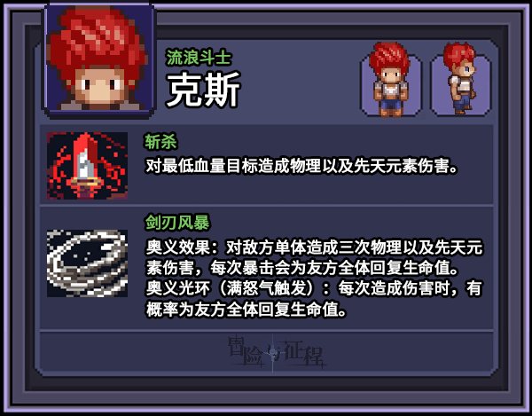Image resolution: width=532 pixels, height=416 pixels.
Task: Click the 冒险与征程 watermark logo
Action: tap(277, 351)
